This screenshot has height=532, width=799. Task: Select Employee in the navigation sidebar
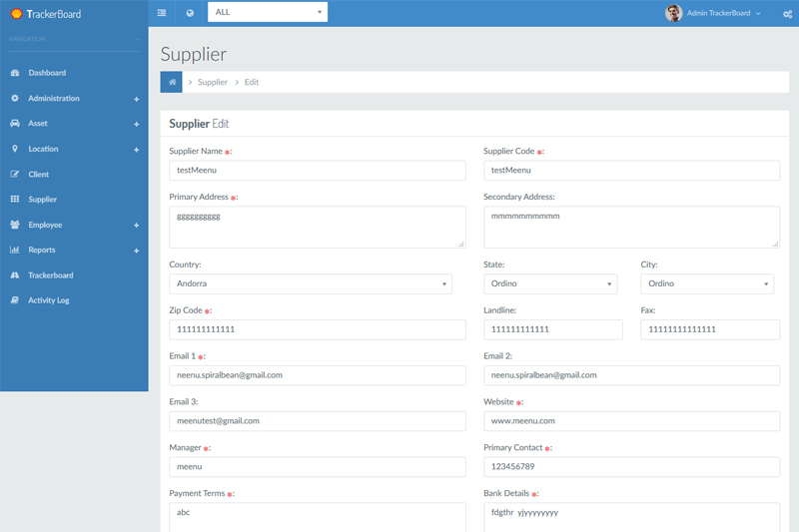coord(45,225)
